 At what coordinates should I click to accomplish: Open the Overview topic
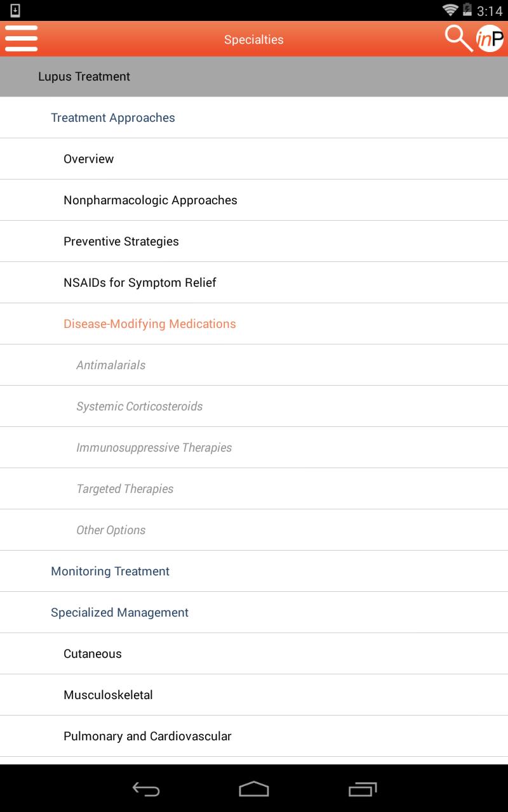click(x=89, y=159)
